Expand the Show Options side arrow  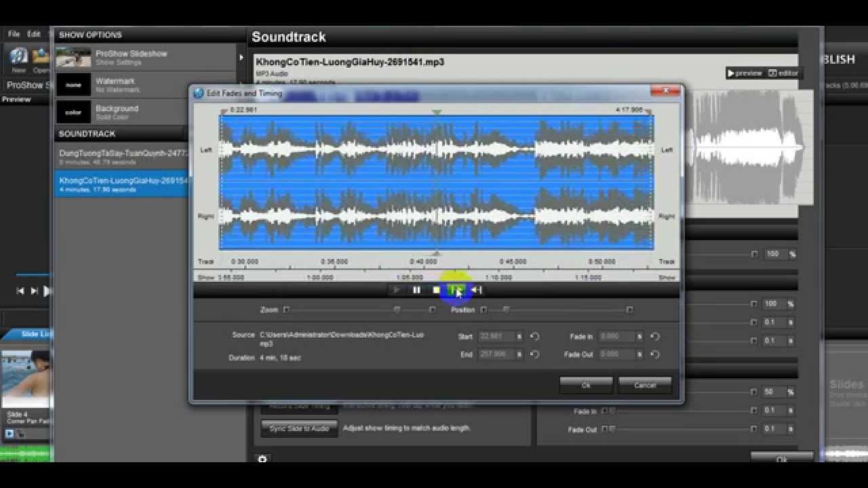tap(241, 58)
